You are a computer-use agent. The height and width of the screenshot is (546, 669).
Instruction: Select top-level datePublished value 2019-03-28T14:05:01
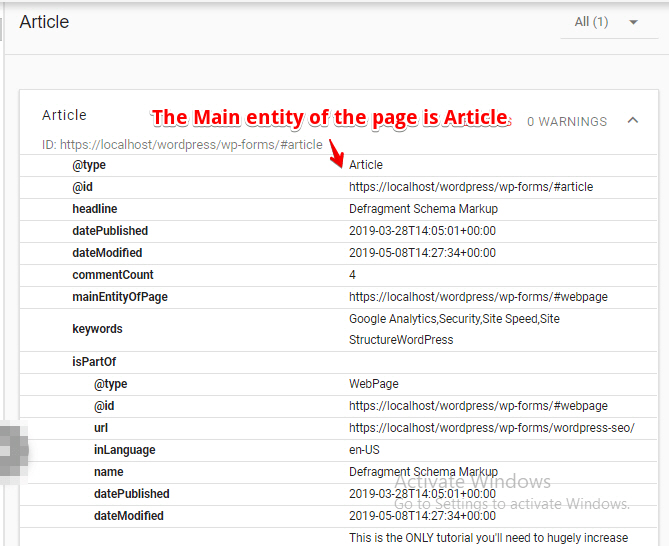[x=422, y=231]
